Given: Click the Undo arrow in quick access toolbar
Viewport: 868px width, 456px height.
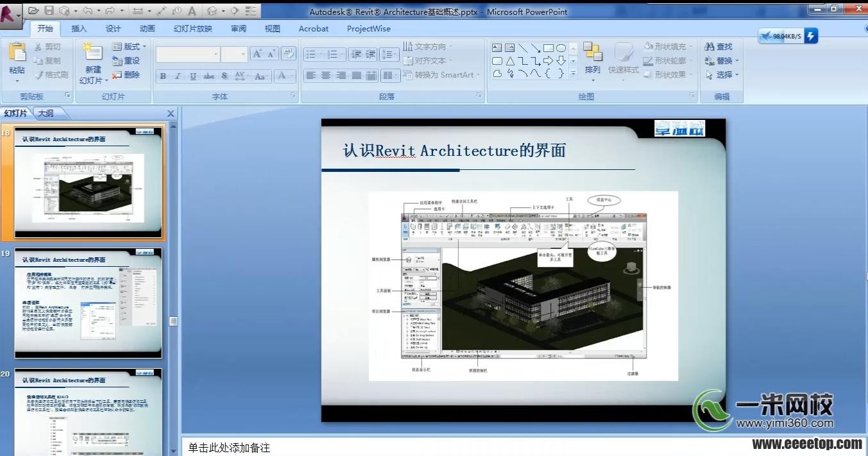Looking at the screenshot, I should point(87,11).
